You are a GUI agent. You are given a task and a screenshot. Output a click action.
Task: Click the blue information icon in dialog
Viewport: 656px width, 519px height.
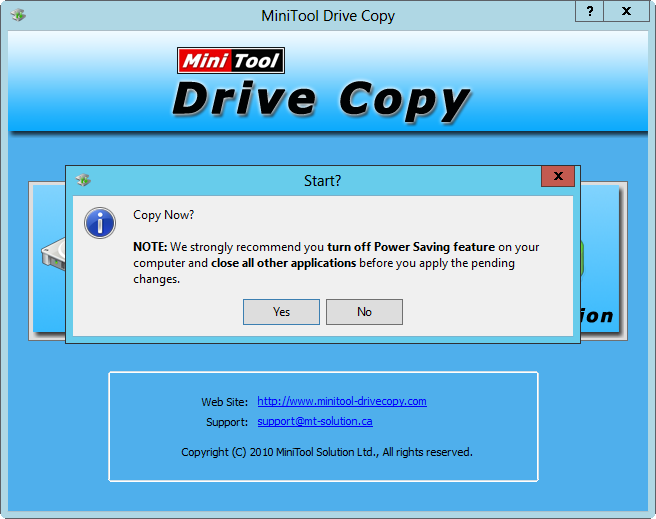100,223
